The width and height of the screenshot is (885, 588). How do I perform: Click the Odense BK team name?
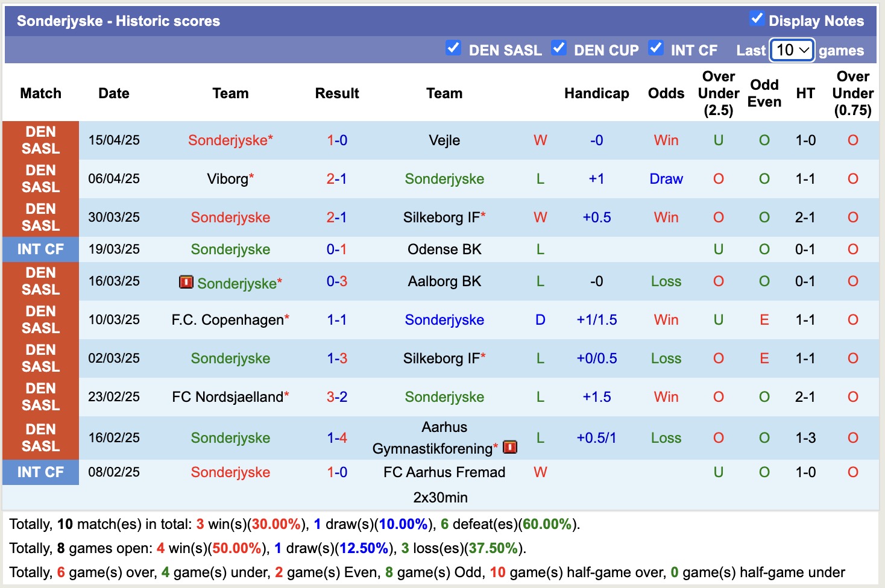[444, 249]
